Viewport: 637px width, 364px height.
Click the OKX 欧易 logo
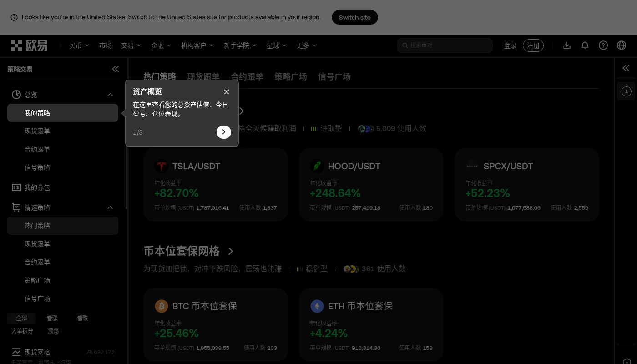(x=29, y=45)
